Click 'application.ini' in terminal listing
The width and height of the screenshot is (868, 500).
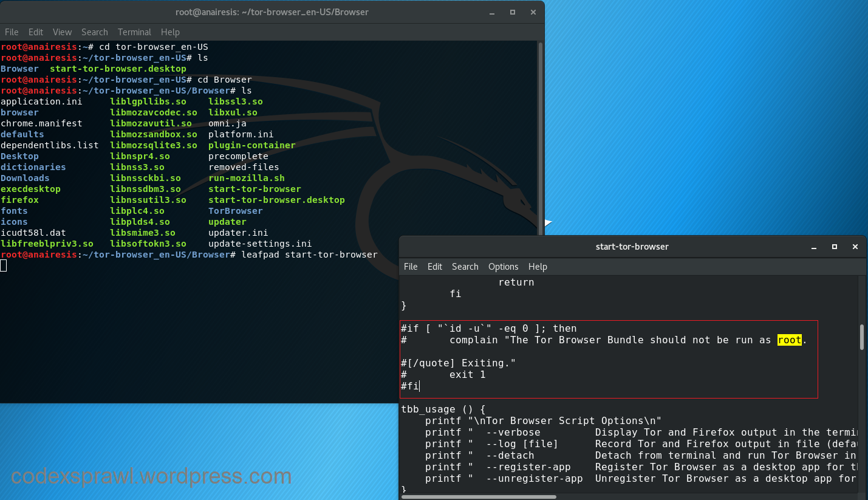tap(41, 101)
